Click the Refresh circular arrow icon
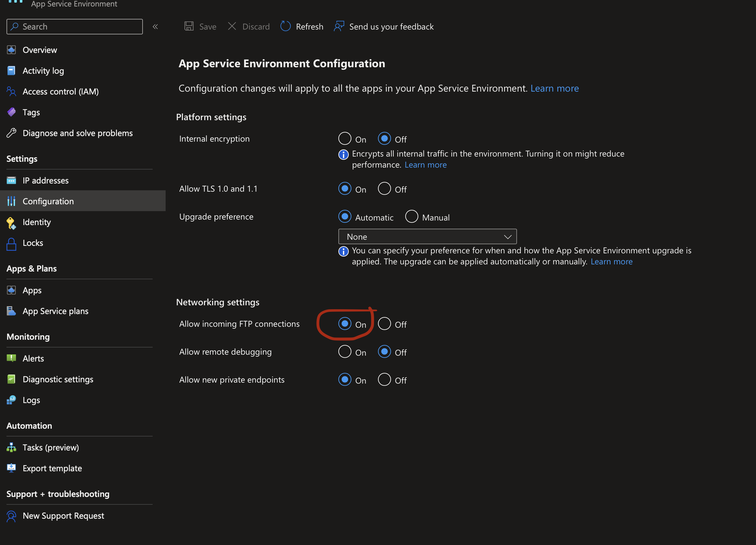756x545 pixels. tap(286, 26)
